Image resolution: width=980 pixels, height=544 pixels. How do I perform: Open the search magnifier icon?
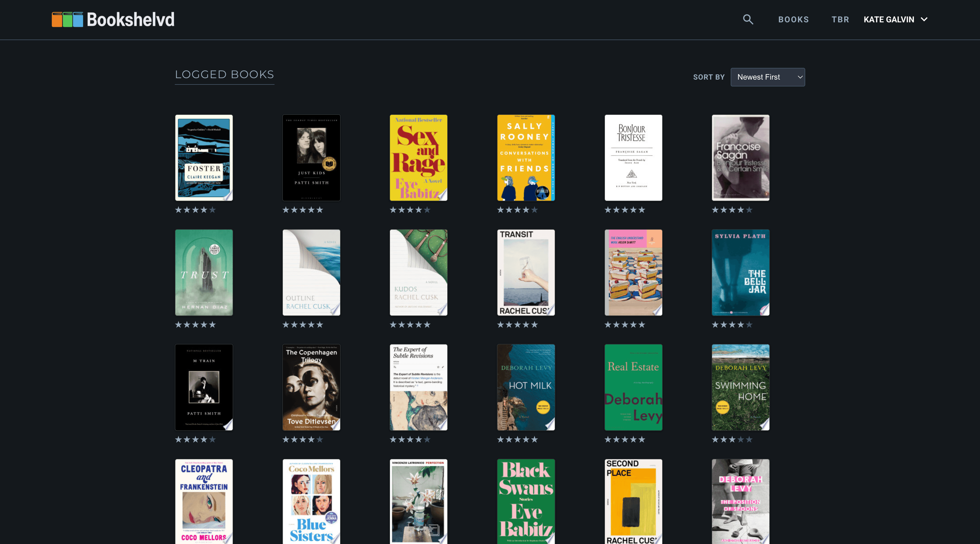click(x=748, y=19)
